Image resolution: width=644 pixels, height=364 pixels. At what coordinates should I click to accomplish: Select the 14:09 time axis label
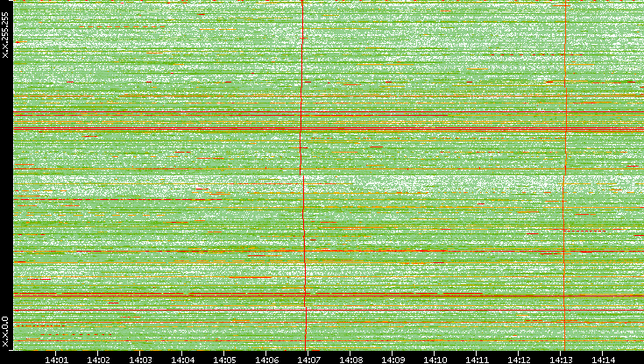point(393,360)
